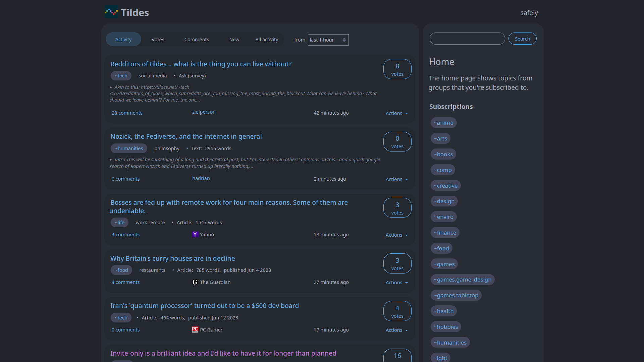Expand the Nozick topic excerpt triangle
The image size is (644, 362).
(x=111, y=160)
